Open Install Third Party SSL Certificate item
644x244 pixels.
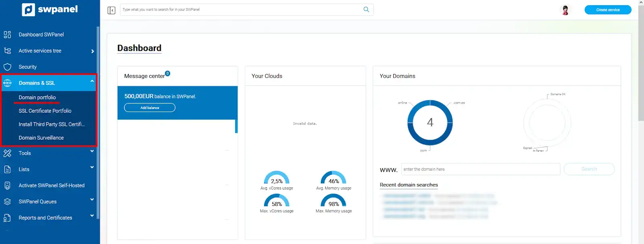pyautogui.click(x=52, y=124)
